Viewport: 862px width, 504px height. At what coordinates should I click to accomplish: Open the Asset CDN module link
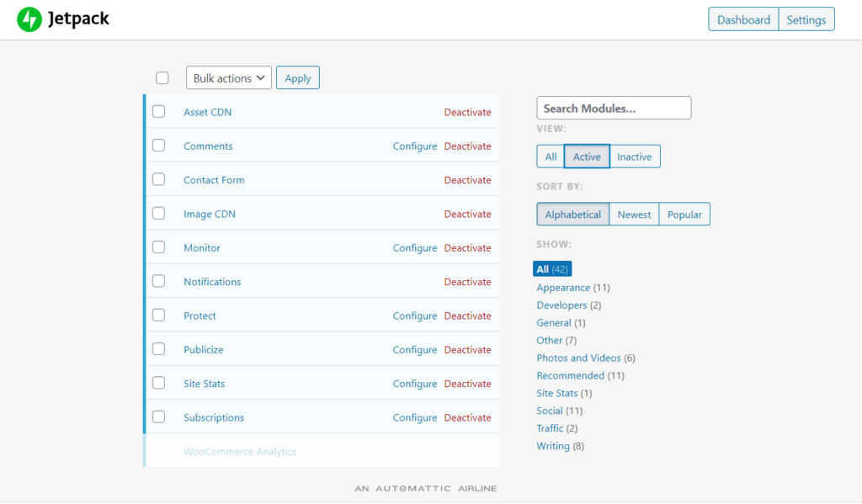point(207,112)
